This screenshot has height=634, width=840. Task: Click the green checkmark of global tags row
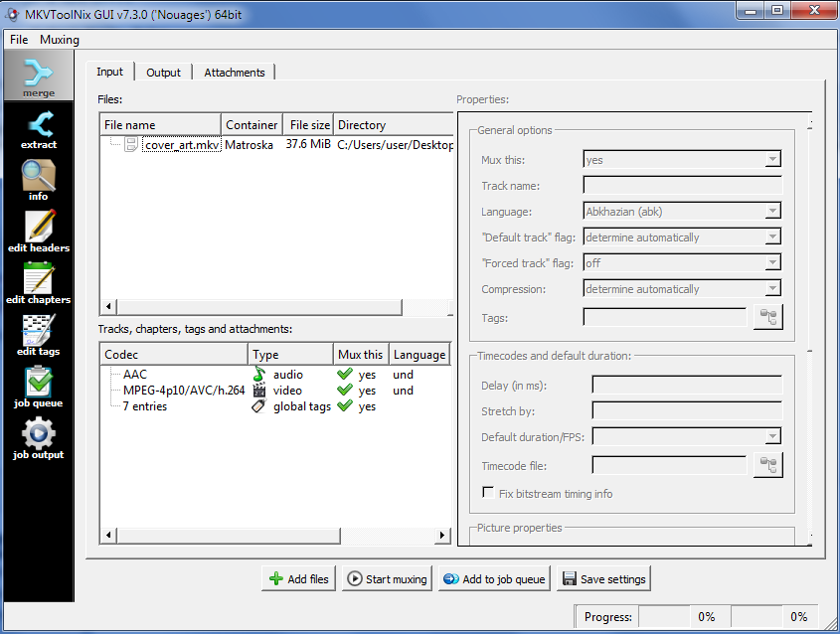pyautogui.click(x=345, y=405)
